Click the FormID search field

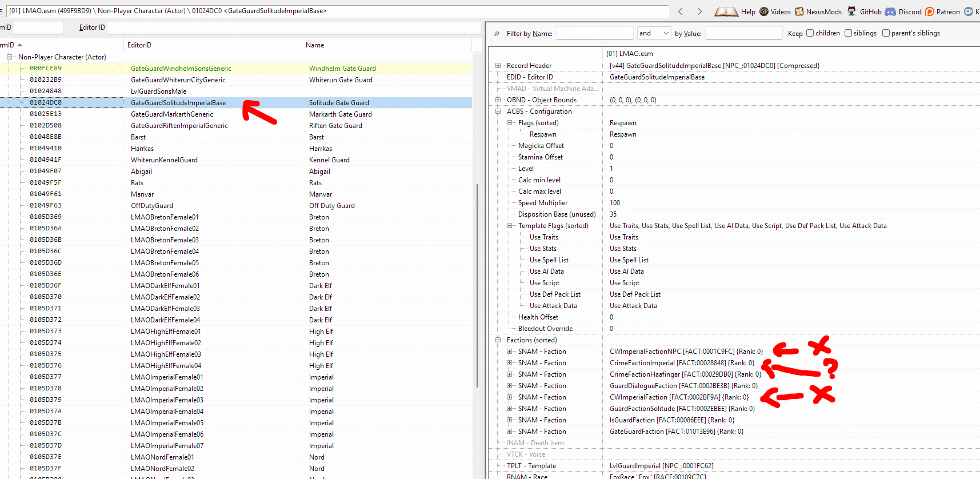pyautogui.click(x=38, y=27)
